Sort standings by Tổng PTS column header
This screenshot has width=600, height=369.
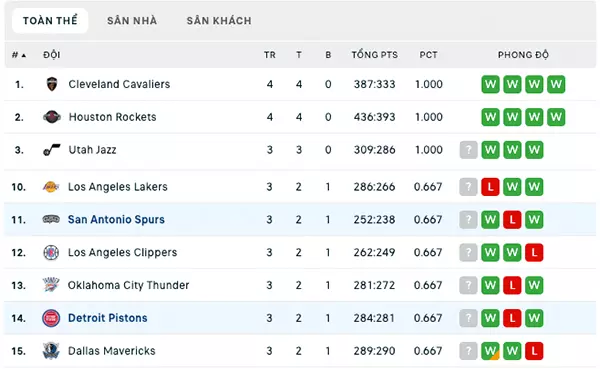tap(375, 55)
